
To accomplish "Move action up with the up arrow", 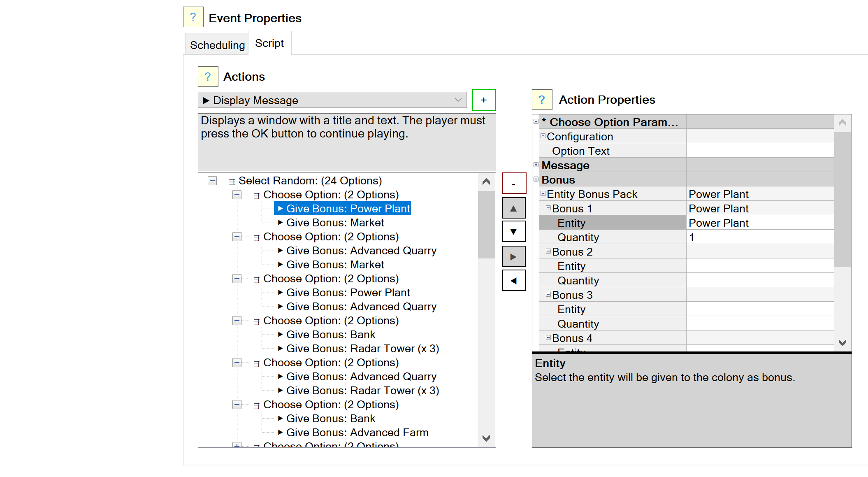I will 513,208.
